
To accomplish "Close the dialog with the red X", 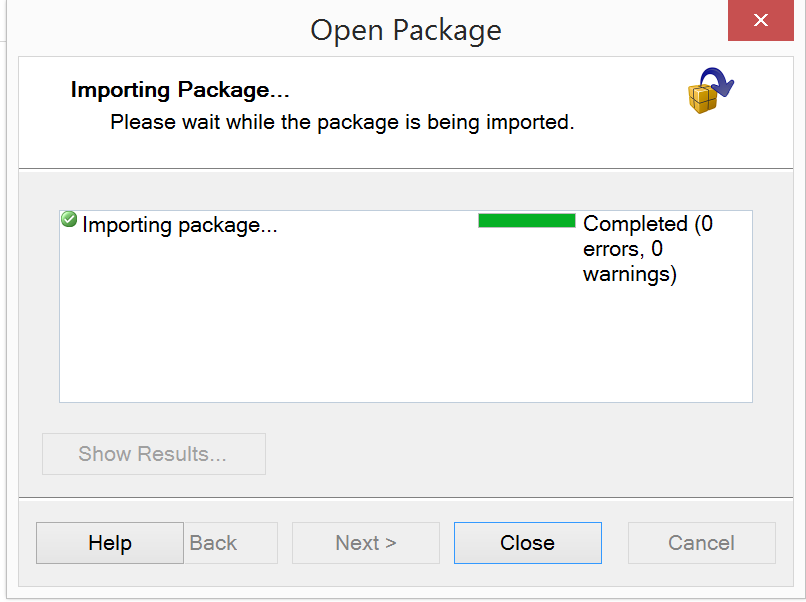I will coord(760,20).
